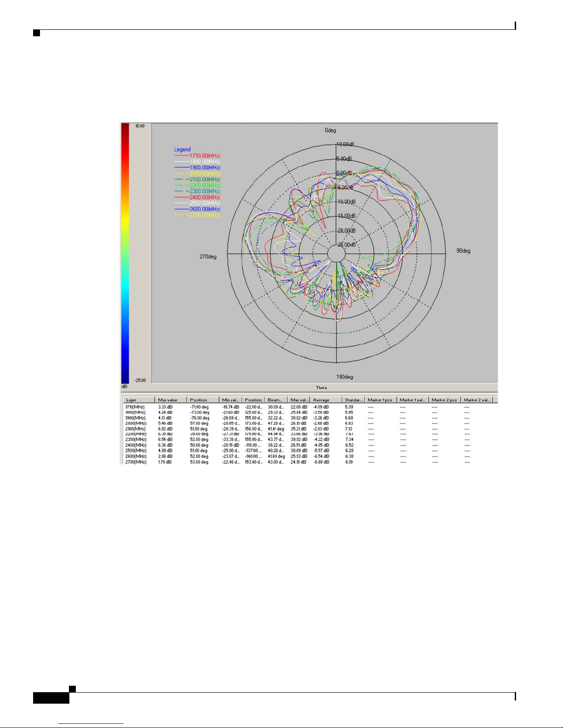Click the Standard deviation column header

353,400
